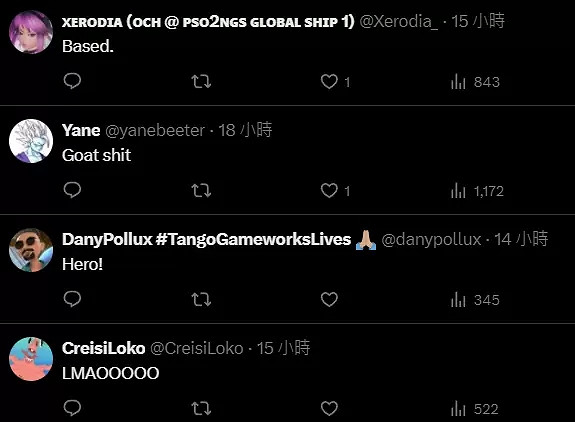
Task: Retweet Yane's "Goat shit" tweet
Action: click(x=201, y=190)
